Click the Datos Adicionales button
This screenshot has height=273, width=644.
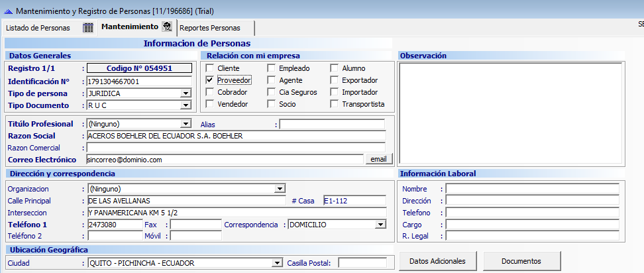click(437, 261)
